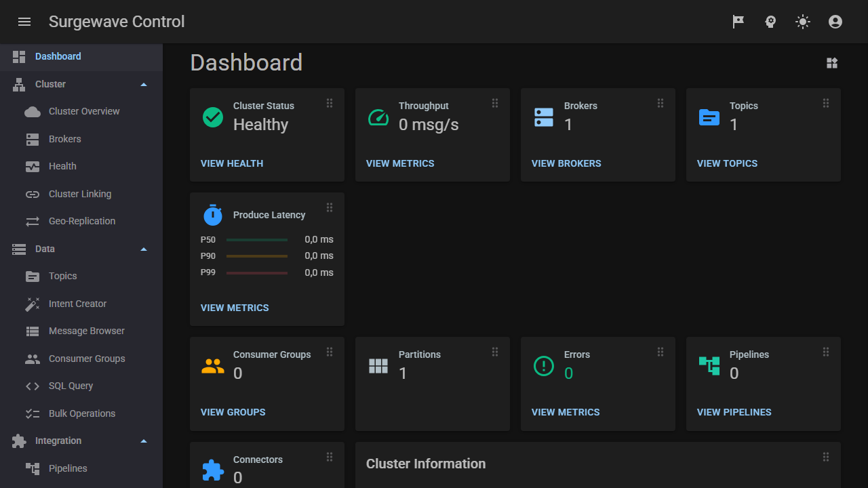The width and height of the screenshot is (868, 488).
Task: Click VIEW BROKERS link
Action: (566, 163)
